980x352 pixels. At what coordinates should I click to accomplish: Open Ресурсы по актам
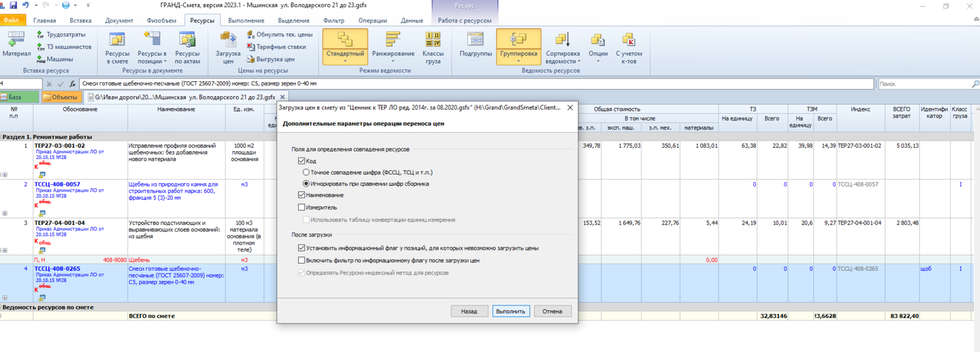click(187, 46)
